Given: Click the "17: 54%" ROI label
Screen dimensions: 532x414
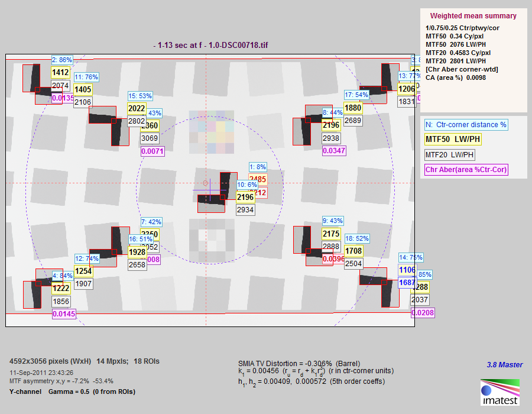Looking at the screenshot, I should [x=356, y=95].
